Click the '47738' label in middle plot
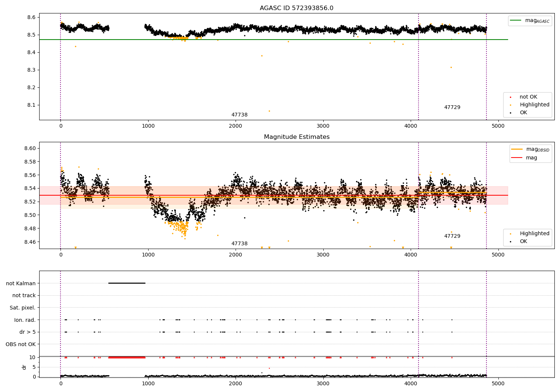The image size is (560, 392). (239, 244)
